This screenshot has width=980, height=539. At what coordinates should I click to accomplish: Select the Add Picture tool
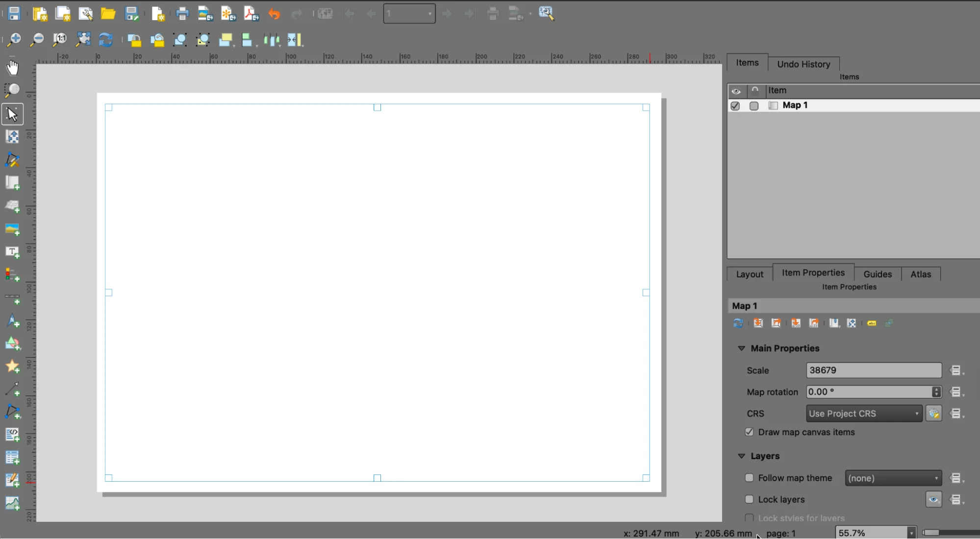12,229
